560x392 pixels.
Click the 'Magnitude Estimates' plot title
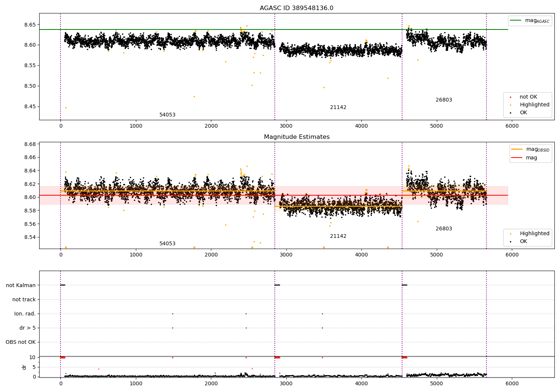pos(297,137)
